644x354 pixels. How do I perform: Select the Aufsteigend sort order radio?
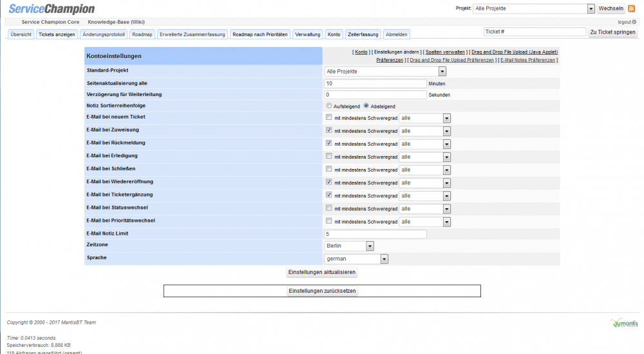pyautogui.click(x=329, y=106)
